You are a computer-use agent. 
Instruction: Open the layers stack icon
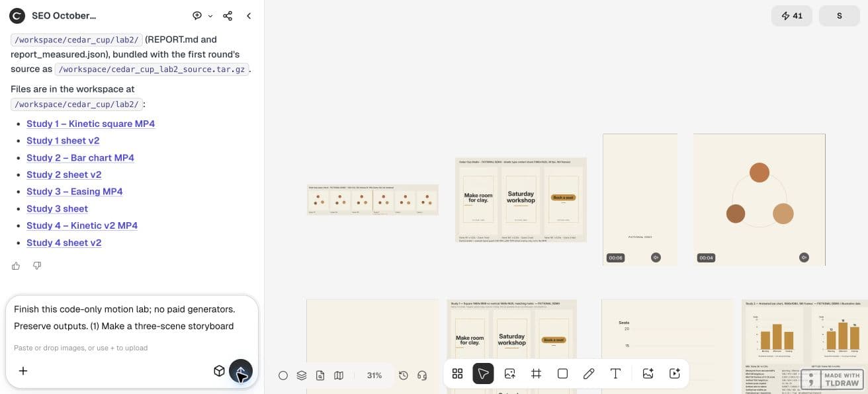pyautogui.click(x=302, y=375)
